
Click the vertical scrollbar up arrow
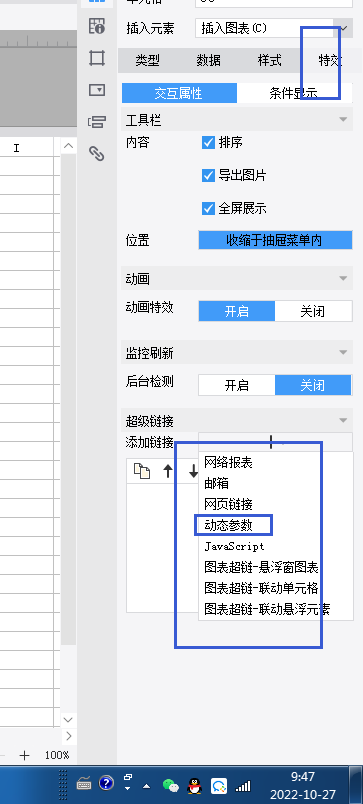(69, 147)
